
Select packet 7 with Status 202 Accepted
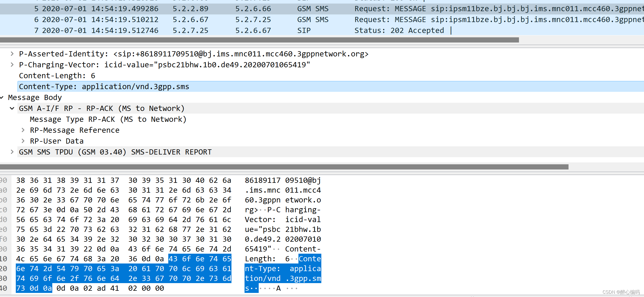(322, 31)
